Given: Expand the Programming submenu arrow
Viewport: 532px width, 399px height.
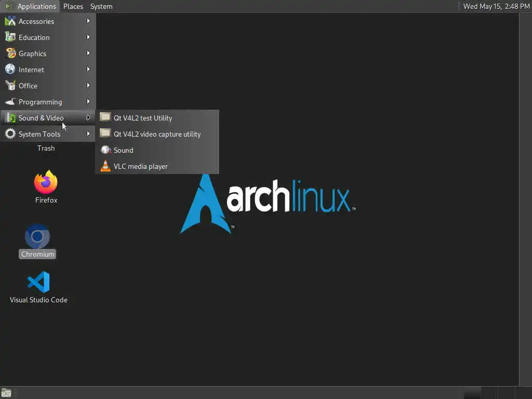Looking at the screenshot, I should coord(88,101).
